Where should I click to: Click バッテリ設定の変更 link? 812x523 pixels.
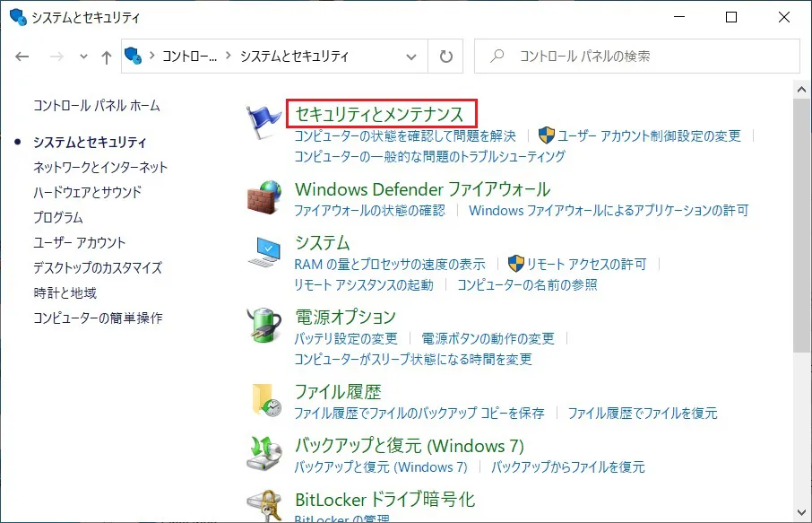(x=346, y=338)
